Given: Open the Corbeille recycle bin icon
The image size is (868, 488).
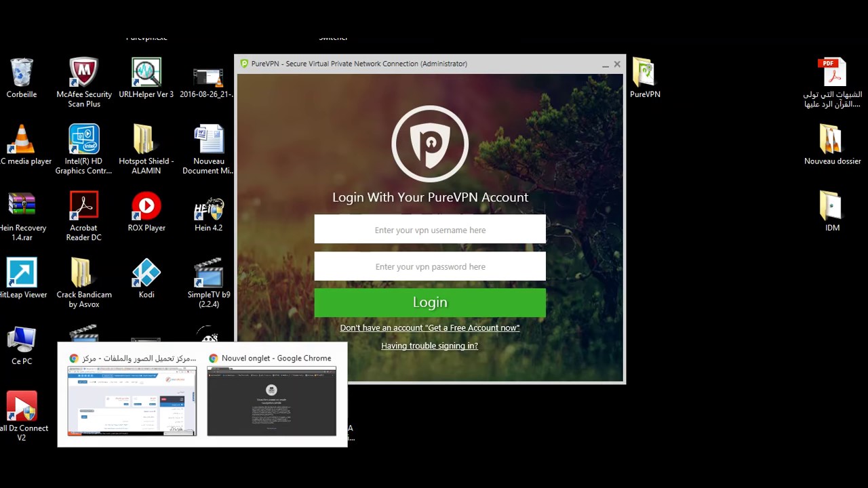Looking at the screenshot, I should (22, 72).
